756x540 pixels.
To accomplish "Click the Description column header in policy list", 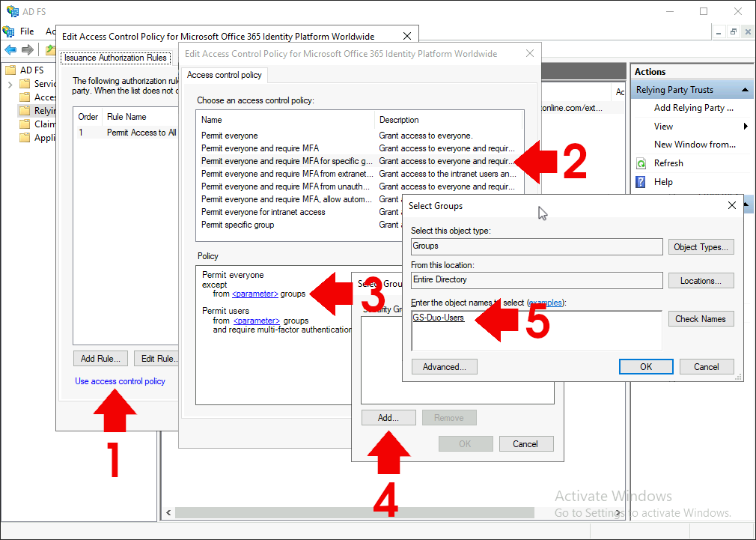I will click(449, 120).
